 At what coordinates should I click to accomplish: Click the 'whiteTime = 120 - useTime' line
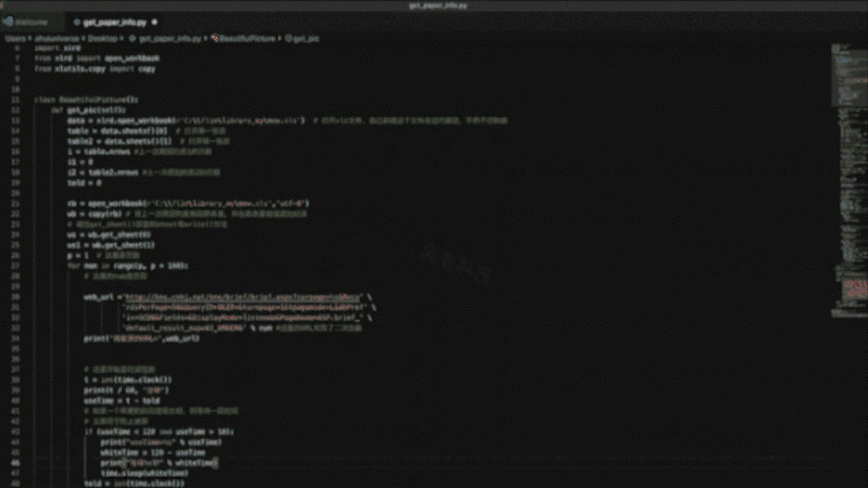coord(153,452)
